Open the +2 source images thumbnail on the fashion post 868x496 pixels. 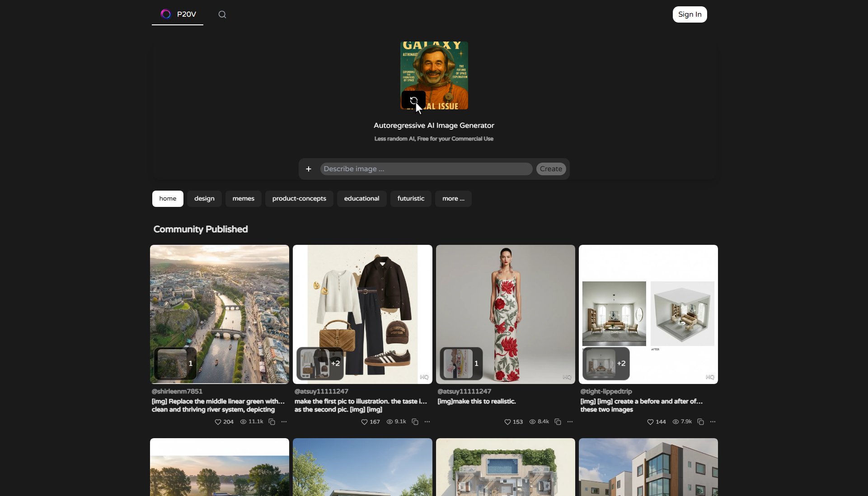[x=320, y=364]
